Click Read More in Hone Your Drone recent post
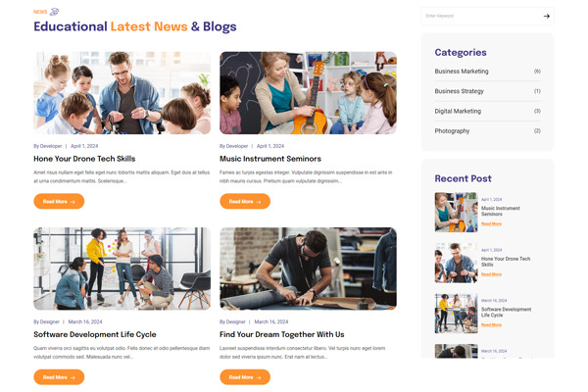This screenshot has width=588, height=392. 491,274
